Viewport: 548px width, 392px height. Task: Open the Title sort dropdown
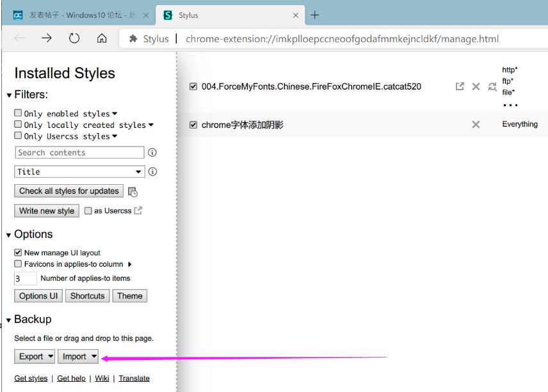click(79, 171)
